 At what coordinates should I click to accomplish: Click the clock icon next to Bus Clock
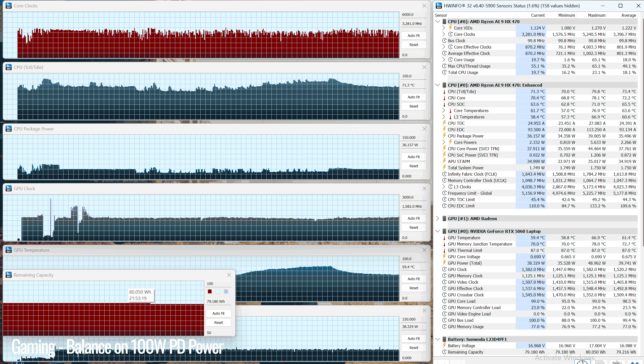(x=444, y=41)
